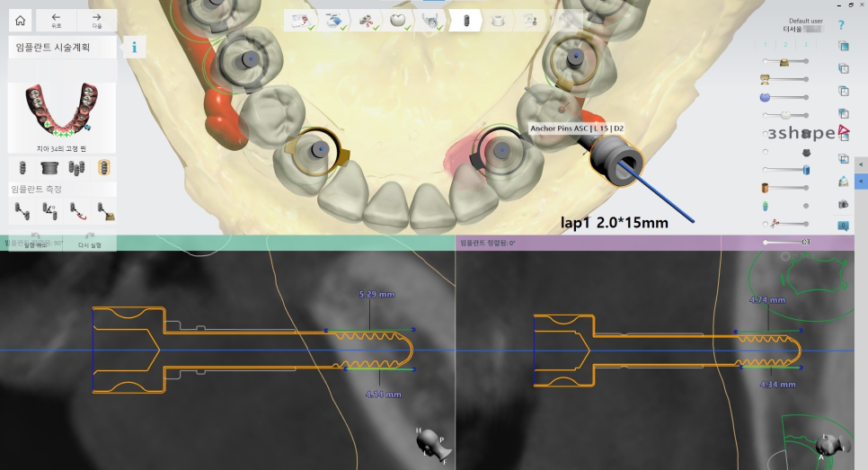Go back with the left arrow button
Screen dimensions: 868x470
tap(56, 20)
